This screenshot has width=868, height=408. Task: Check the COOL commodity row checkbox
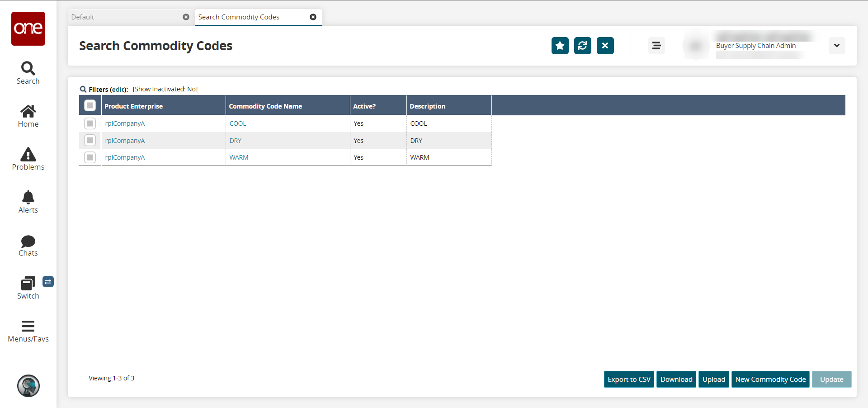[x=90, y=123]
